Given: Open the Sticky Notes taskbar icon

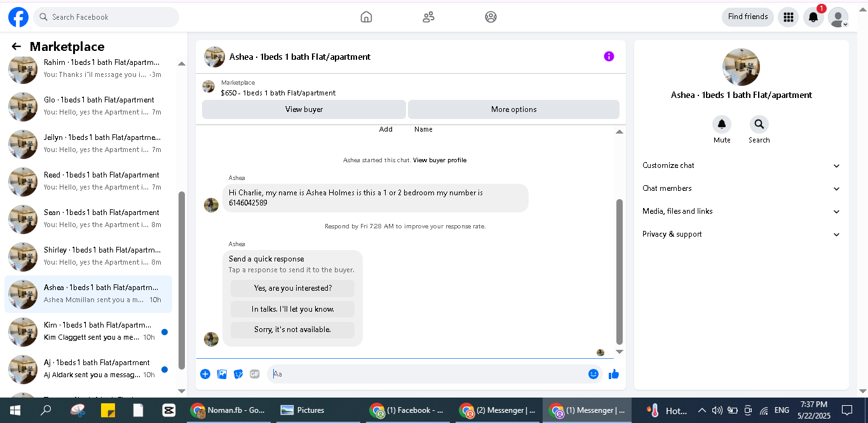Looking at the screenshot, I should (107, 410).
